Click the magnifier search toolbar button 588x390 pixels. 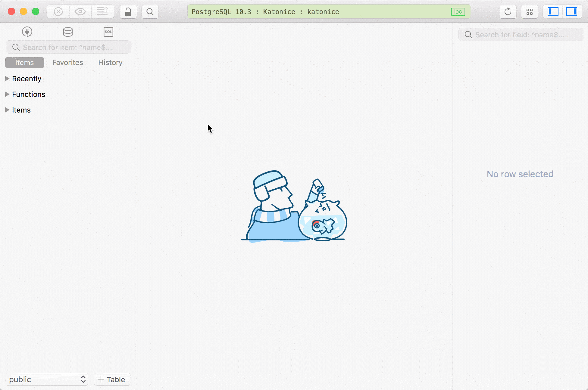click(150, 12)
